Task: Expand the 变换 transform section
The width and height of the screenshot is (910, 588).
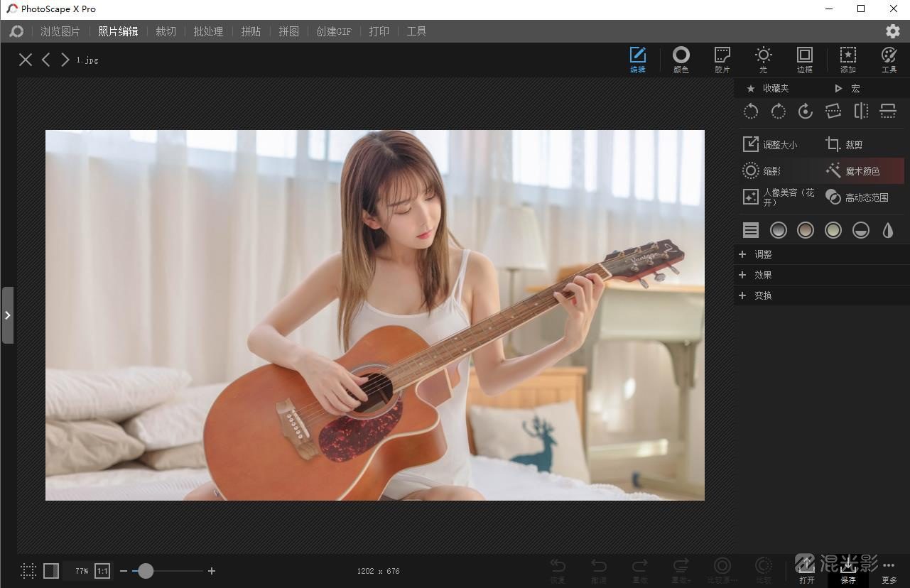Action: (821, 295)
